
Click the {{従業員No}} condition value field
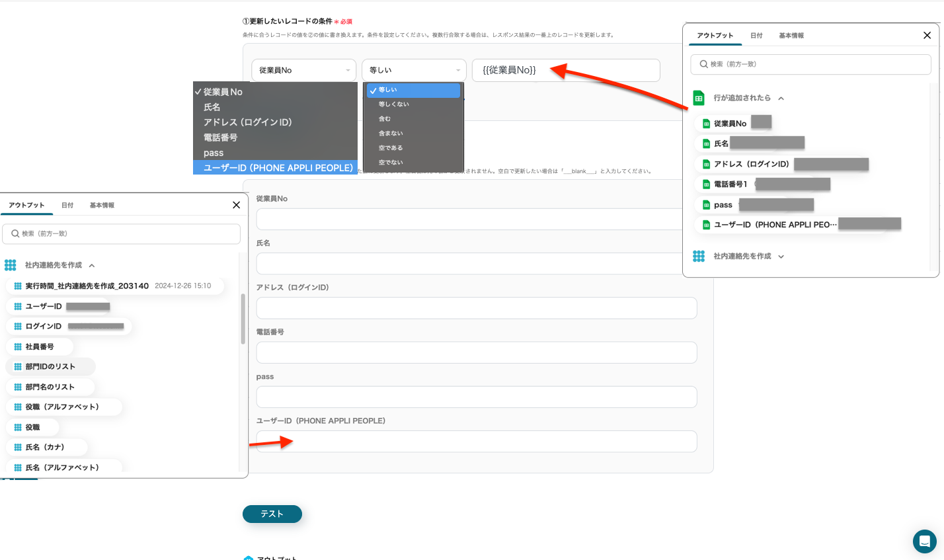point(566,70)
